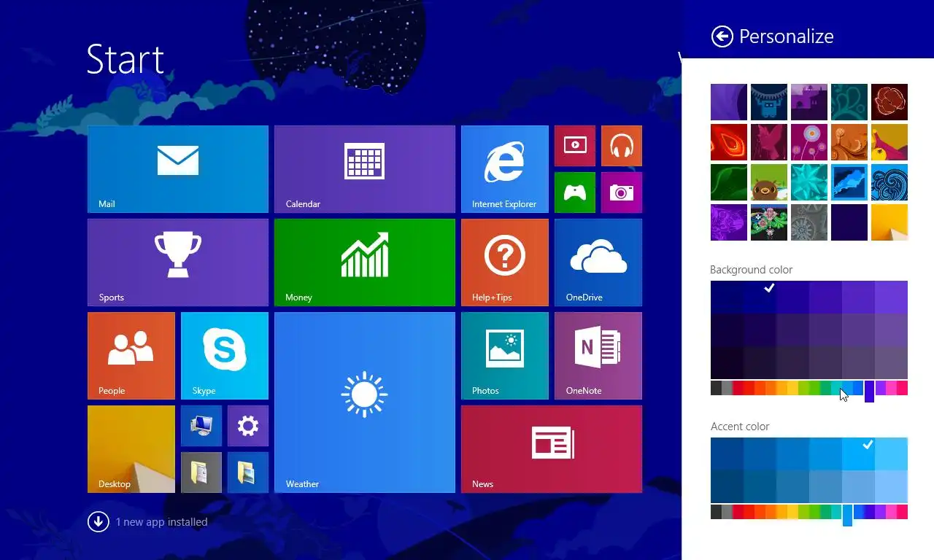This screenshot has width=934, height=560.
Task: Launch the Internet Explorer tile
Action: (x=505, y=169)
